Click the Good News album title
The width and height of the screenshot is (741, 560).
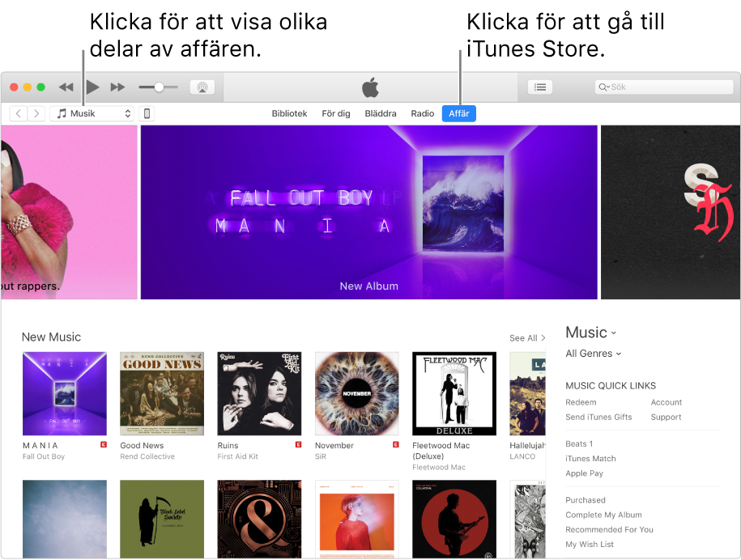[x=142, y=445]
